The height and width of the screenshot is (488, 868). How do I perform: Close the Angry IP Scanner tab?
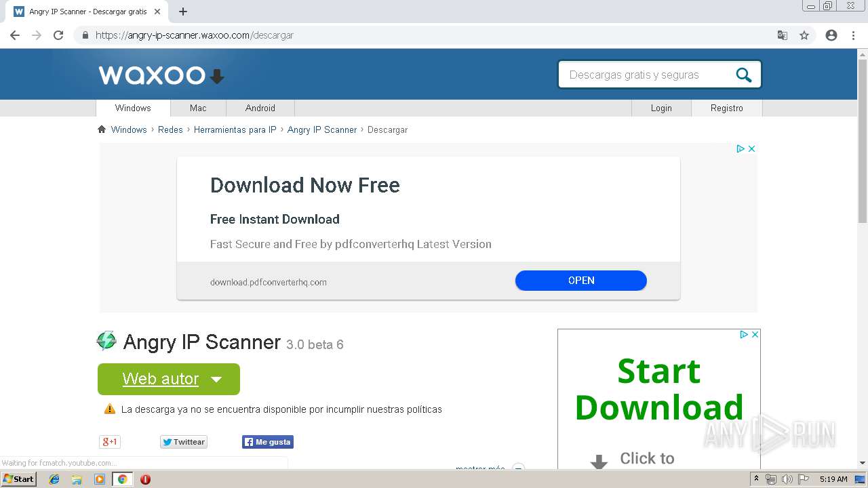[157, 12]
